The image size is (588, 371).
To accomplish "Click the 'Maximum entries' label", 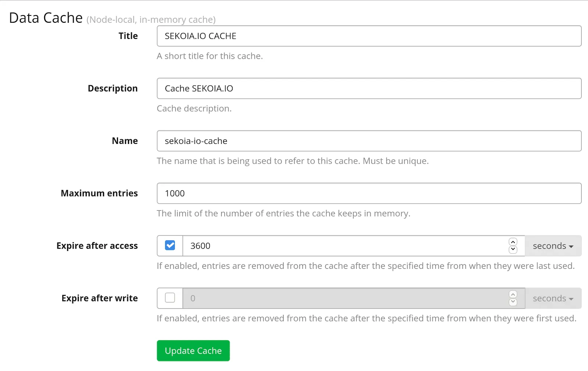I will [x=99, y=194].
